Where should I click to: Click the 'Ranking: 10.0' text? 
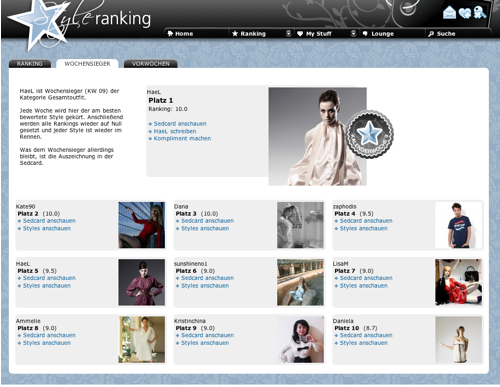pyautogui.click(x=168, y=109)
